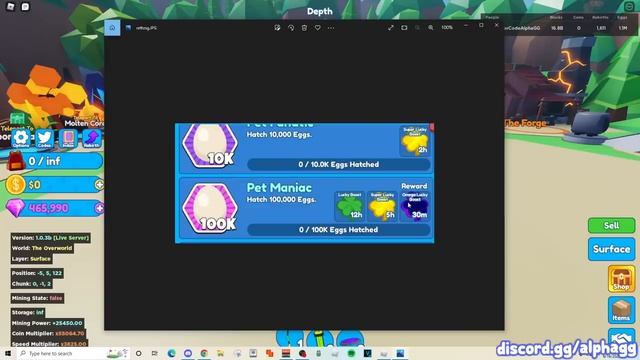This screenshot has width=640, height=360.
Task: Click the 0 / 100K Eggs Hatched progress bar
Action: 339,230
